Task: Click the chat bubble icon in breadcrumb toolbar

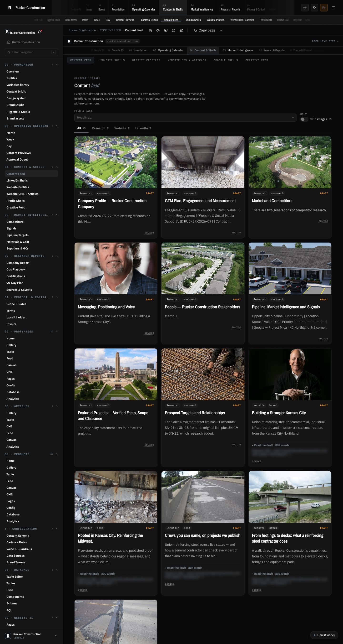Action: [182, 30]
